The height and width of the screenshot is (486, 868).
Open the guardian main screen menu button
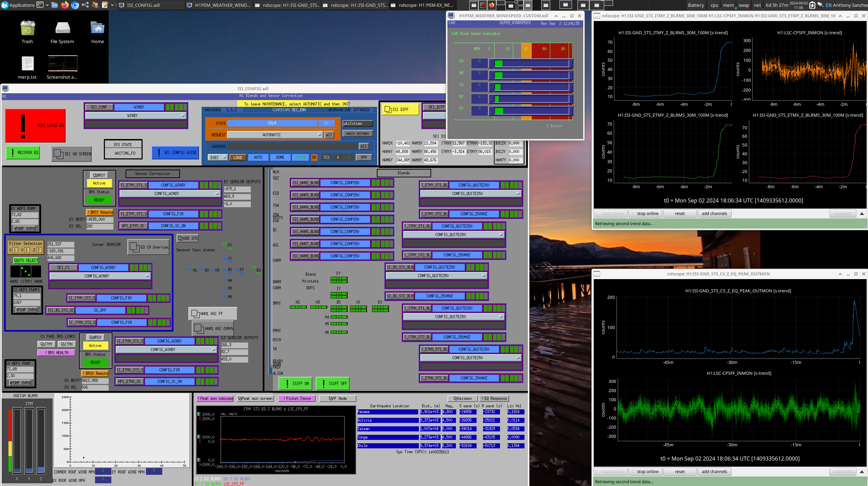coord(357,133)
